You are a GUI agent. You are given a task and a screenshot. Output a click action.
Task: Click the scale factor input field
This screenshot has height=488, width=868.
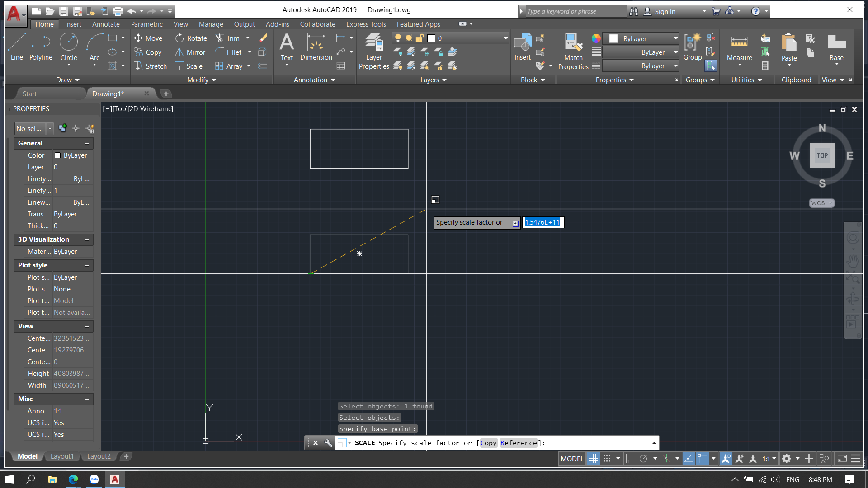[x=543, y=222]
